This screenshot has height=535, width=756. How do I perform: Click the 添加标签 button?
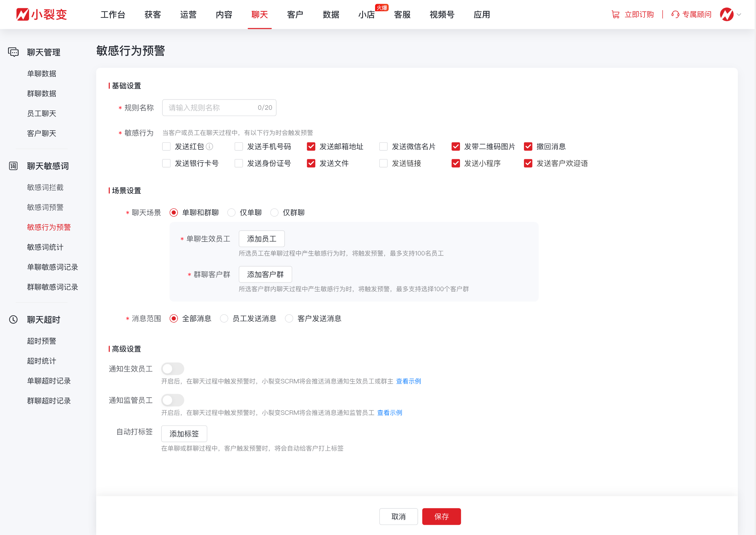(x=184, y=433)
